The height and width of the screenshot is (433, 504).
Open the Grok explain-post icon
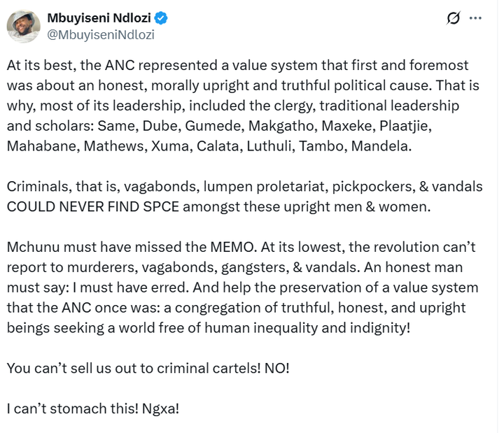point(452,18)
